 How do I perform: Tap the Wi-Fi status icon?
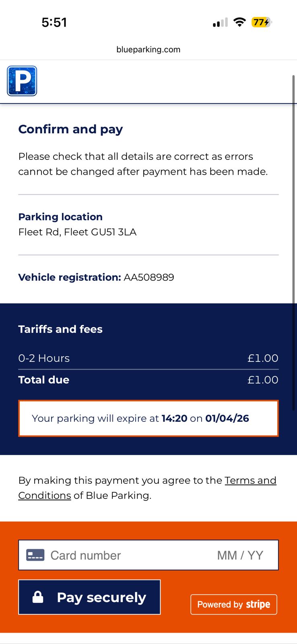(x=239, y=22)
